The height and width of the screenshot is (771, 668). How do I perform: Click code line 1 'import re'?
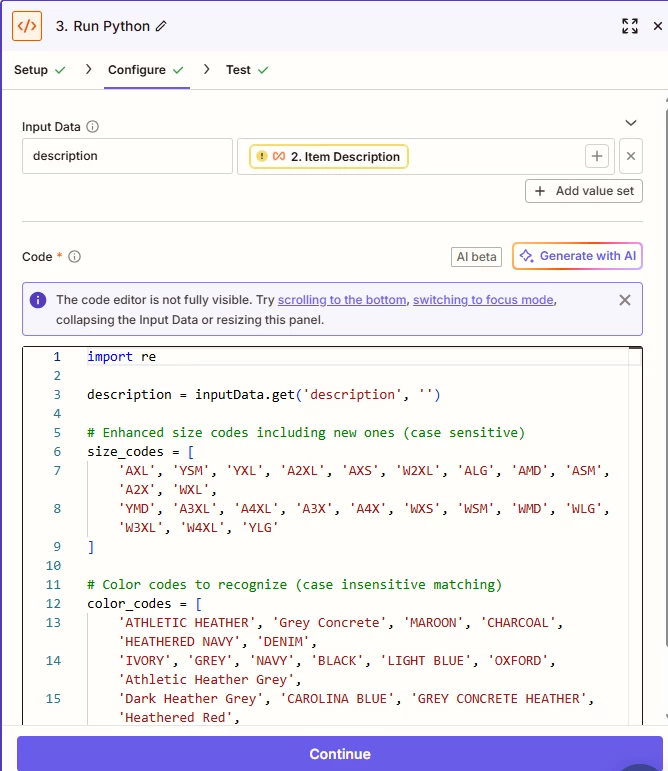[x=121, y=356]
